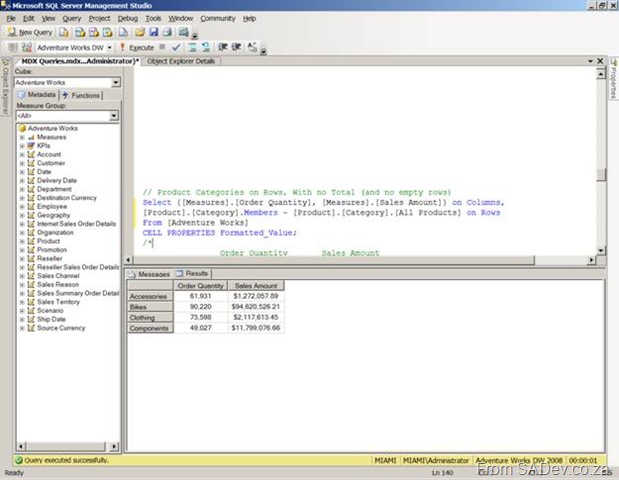
Task: Click the Uncomment Selected Lines icon
Action: coord(206,48)
